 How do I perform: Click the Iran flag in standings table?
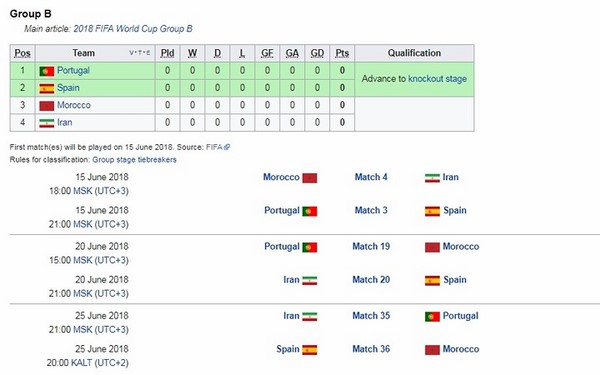(x=47, y=123)
